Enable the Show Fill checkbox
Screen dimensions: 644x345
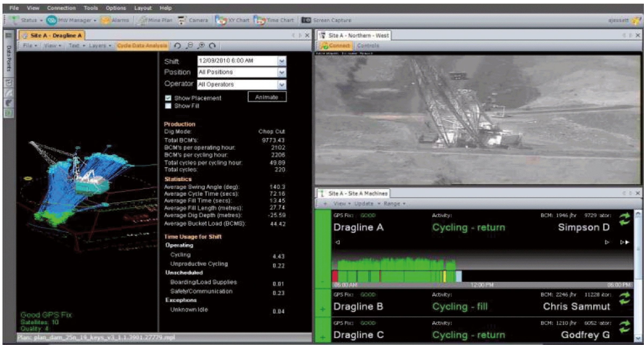coord(168,106)
